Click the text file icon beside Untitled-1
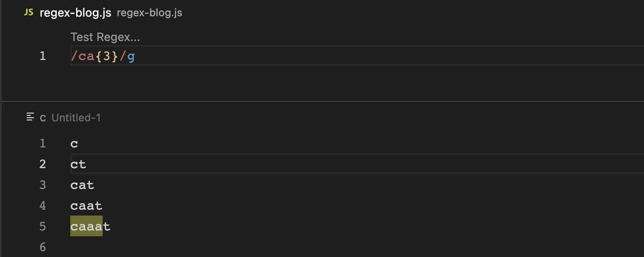The width and height of the screenshot is (644, 257). point(31,117)
